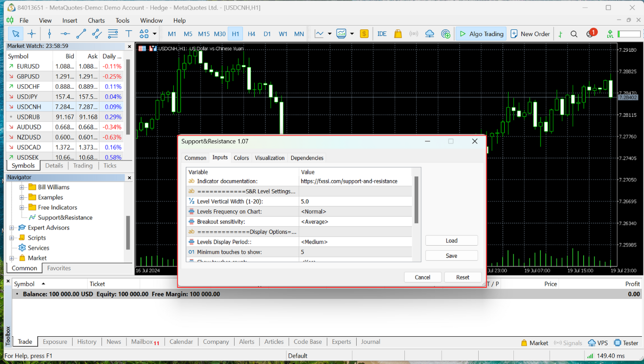This screenshot has height=364, width=644.
Task: Close the Market Watch panel
Action: 129,46
